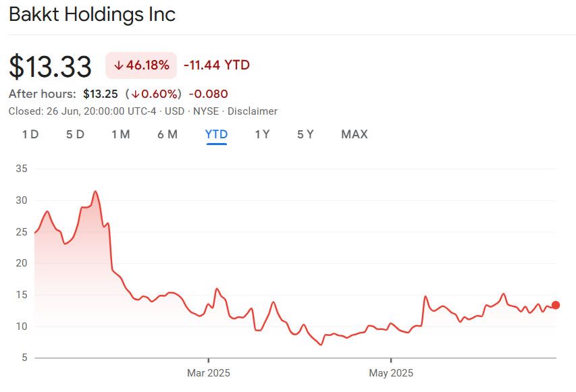Open the 1 M month view tab
This screenshot has height=392, width=576.
[x=122, y=134]
